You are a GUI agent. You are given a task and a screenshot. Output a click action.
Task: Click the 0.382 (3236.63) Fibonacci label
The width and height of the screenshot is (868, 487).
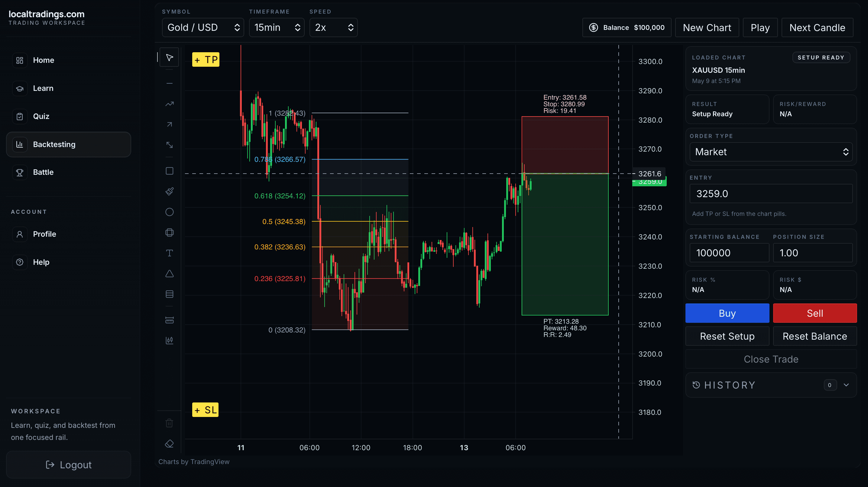pyautogui.click(x=280, y=247)
